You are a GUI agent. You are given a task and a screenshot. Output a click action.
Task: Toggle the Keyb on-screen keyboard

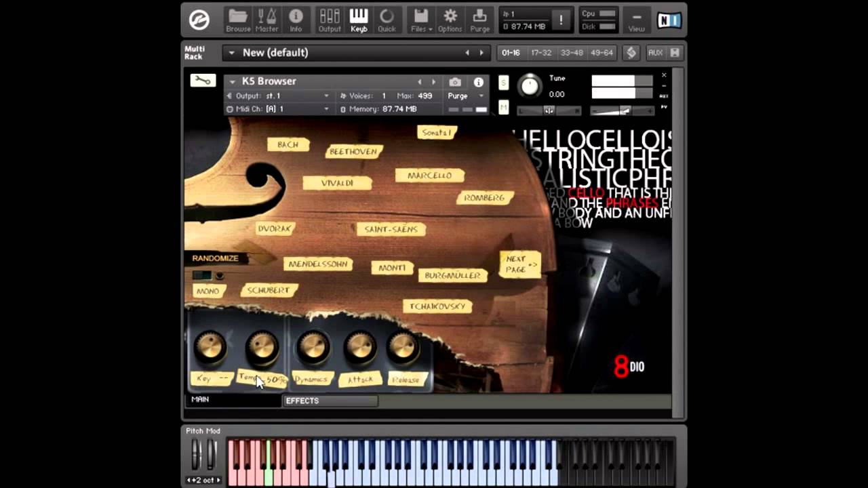359,20
